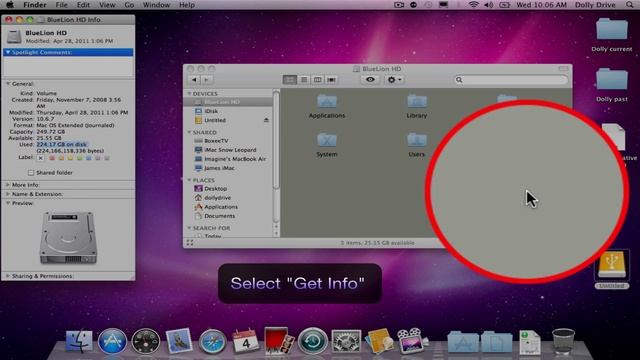
Task: Select the Library folder in BlueLion HD
Action: tap(417, 106)
